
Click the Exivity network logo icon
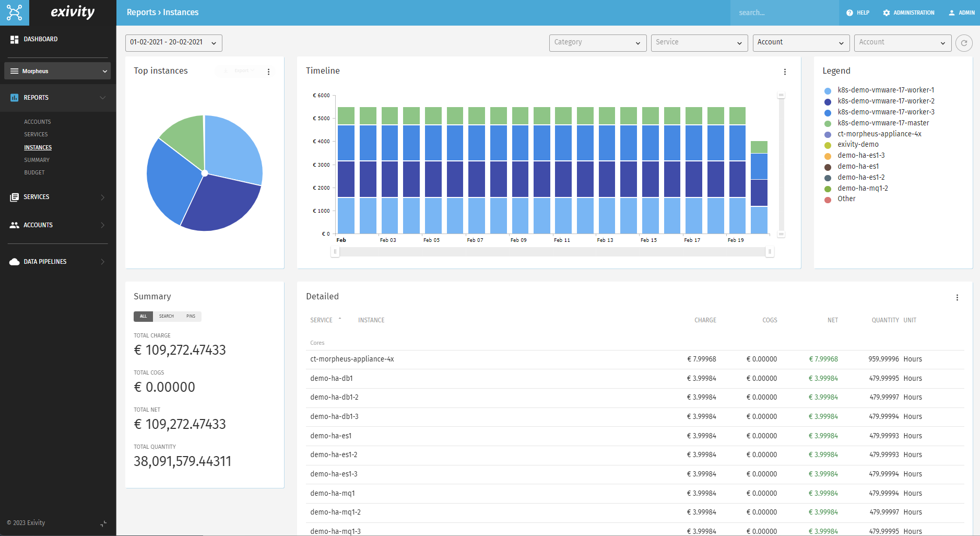15,13
